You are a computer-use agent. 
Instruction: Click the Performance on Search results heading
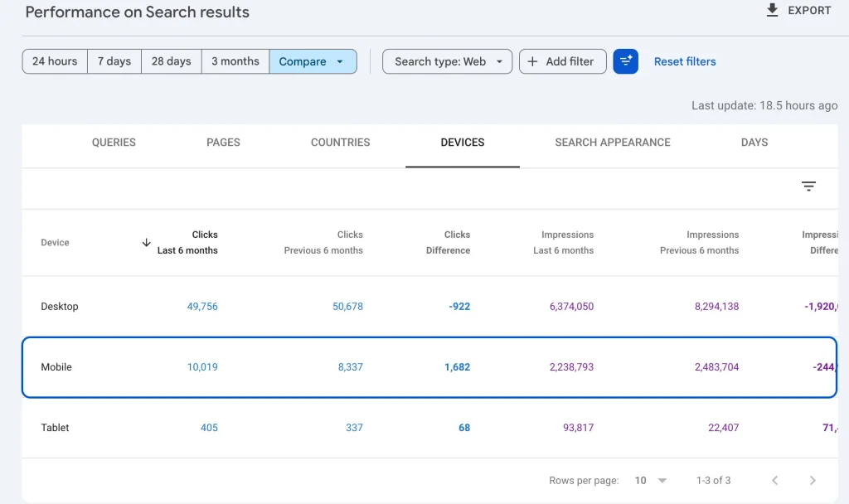pos(137,12)
